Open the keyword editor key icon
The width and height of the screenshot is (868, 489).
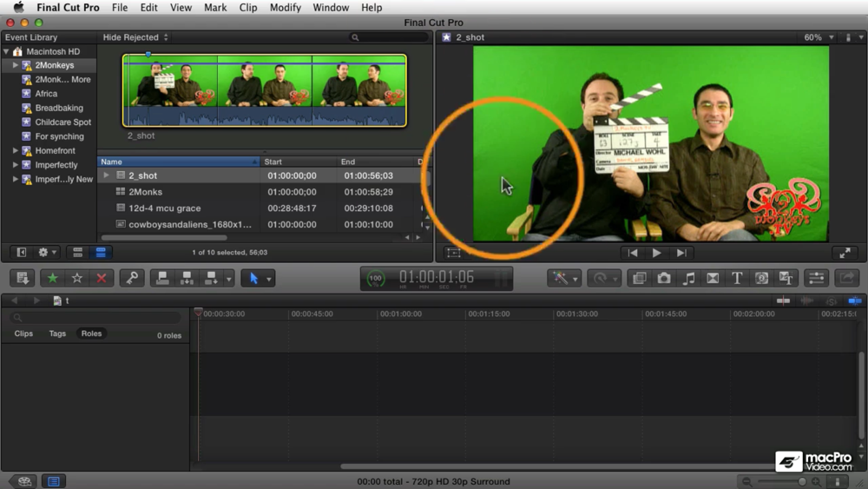[132, 279]
